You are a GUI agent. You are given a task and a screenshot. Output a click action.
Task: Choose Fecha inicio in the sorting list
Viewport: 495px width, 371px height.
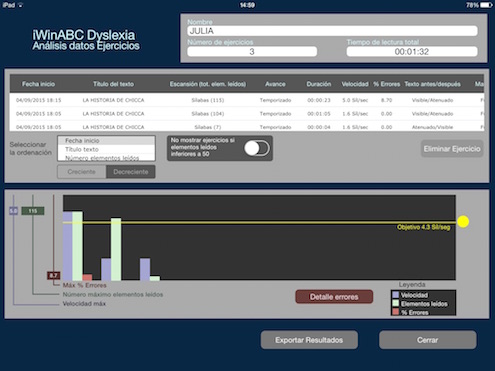[106, 141]
